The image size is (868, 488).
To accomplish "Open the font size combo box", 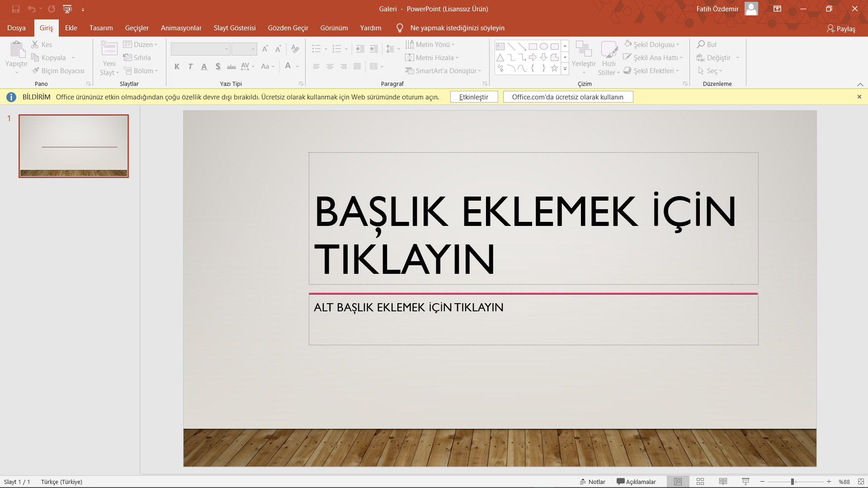I will point(244,49).
